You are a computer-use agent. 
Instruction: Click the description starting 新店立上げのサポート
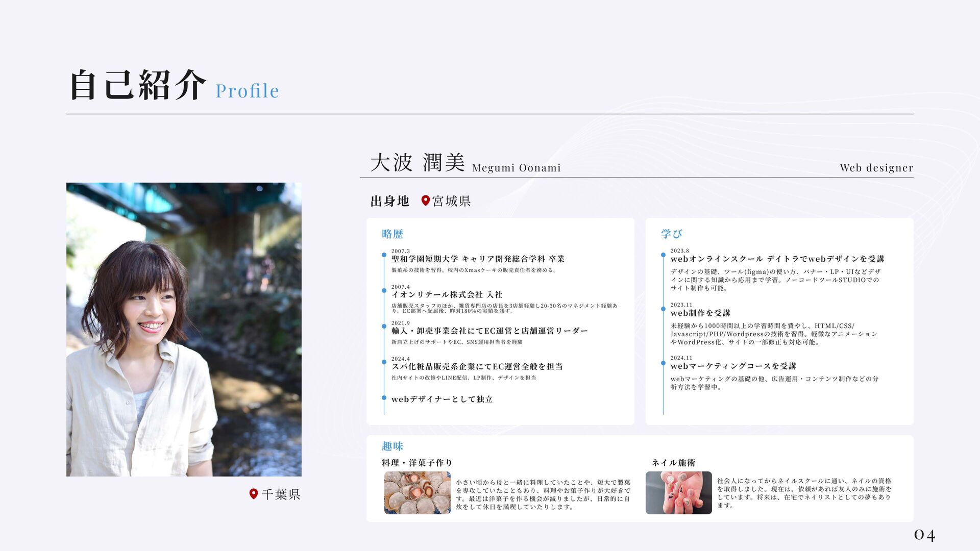click(457, 342)
